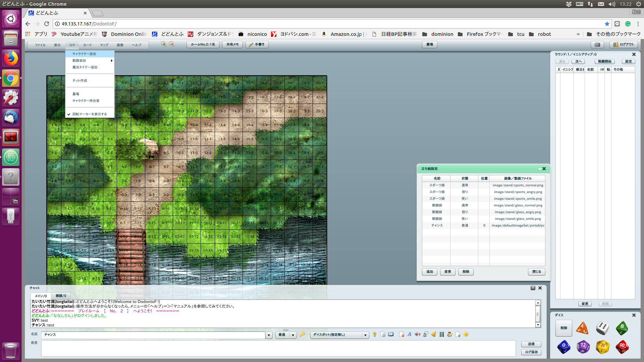
Task: Click the white 6-sided die
Action: point(602,328)
